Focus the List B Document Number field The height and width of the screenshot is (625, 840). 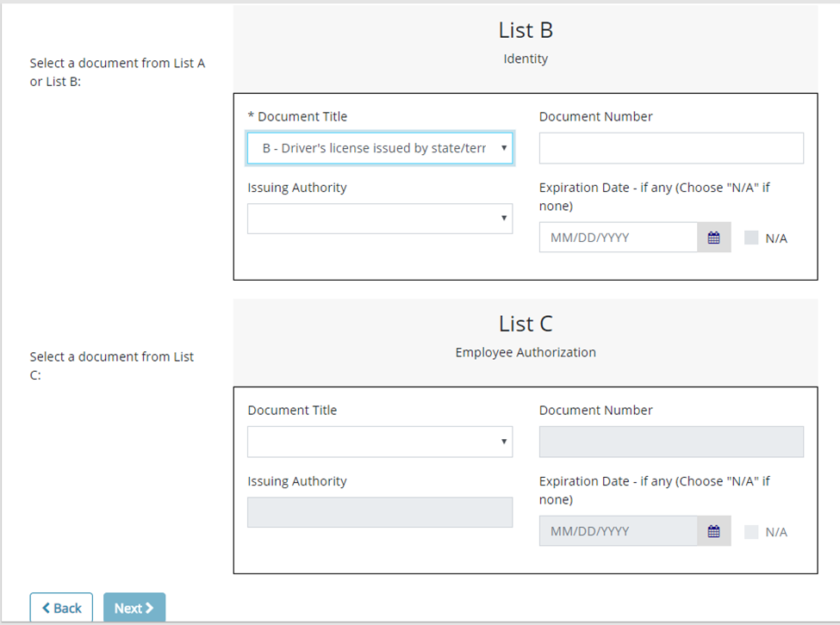(671, 148)
